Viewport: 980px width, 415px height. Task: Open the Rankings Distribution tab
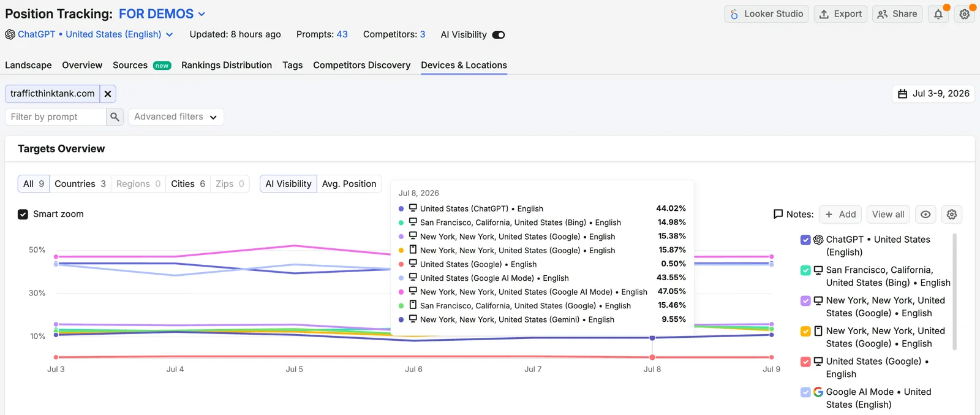(x=227, y=65)
